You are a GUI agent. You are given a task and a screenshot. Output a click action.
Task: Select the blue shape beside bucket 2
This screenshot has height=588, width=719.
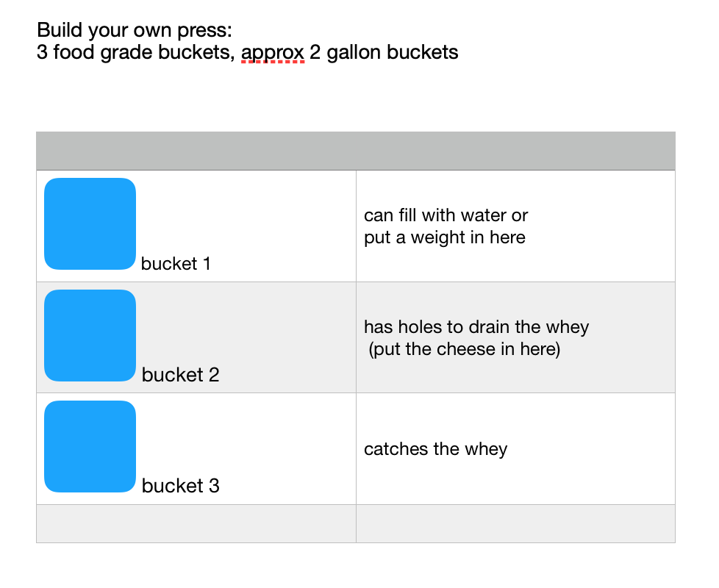coord(90,335)
